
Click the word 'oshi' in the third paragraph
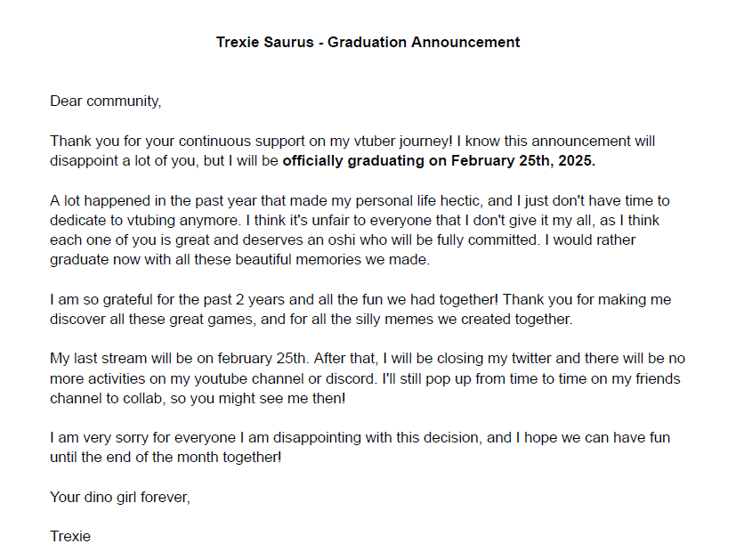(343, 239)
